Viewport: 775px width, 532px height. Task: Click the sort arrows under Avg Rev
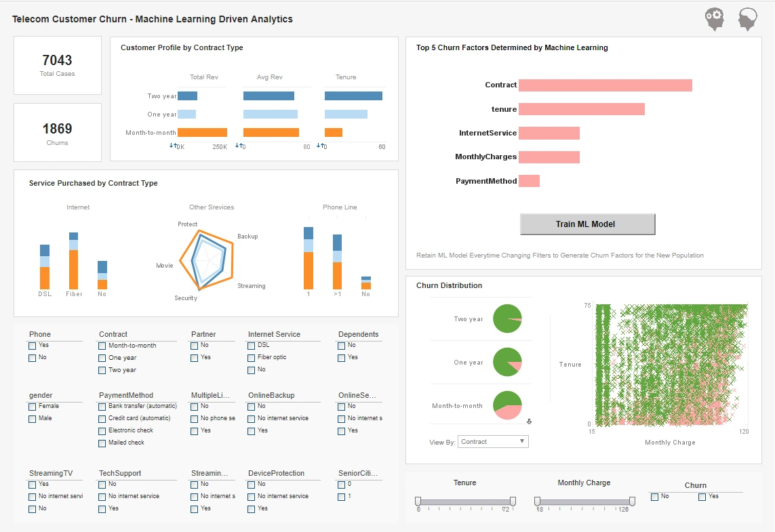pyautogui.click(x=239, y=146)
